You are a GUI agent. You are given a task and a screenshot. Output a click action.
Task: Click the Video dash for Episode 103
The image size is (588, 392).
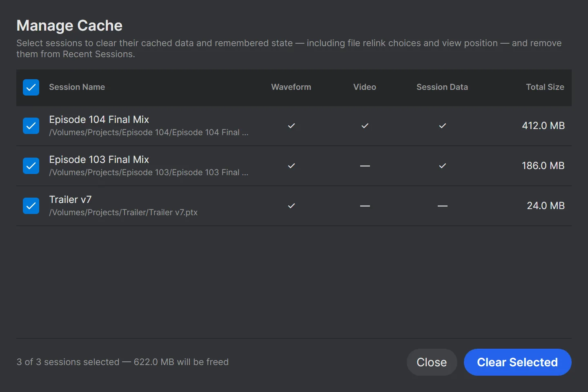[x=365, y=166]
